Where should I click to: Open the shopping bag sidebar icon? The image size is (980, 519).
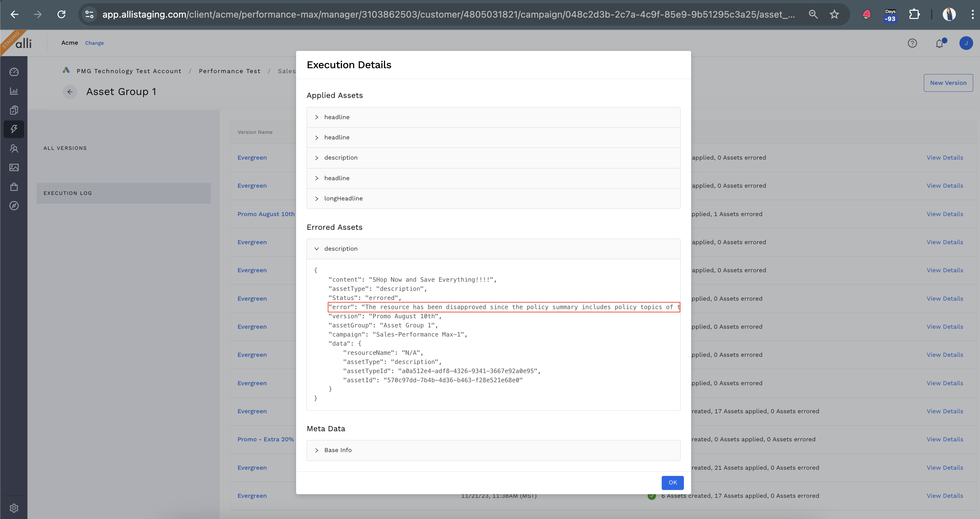pyautogui.click(x=14, y=187)
